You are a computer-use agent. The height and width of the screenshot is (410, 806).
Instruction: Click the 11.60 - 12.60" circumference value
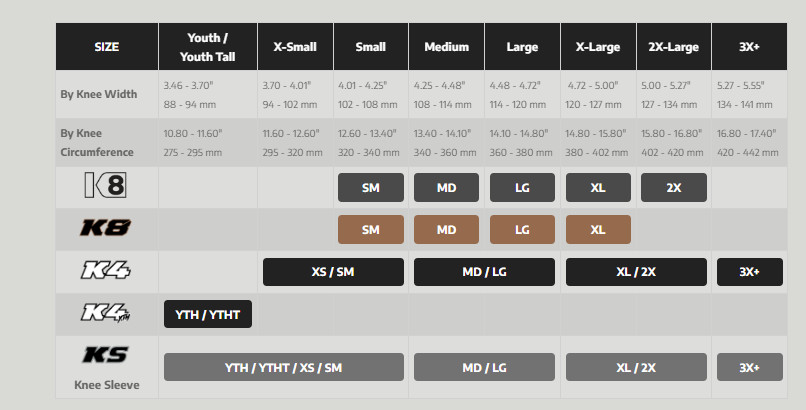click(291, 133)
